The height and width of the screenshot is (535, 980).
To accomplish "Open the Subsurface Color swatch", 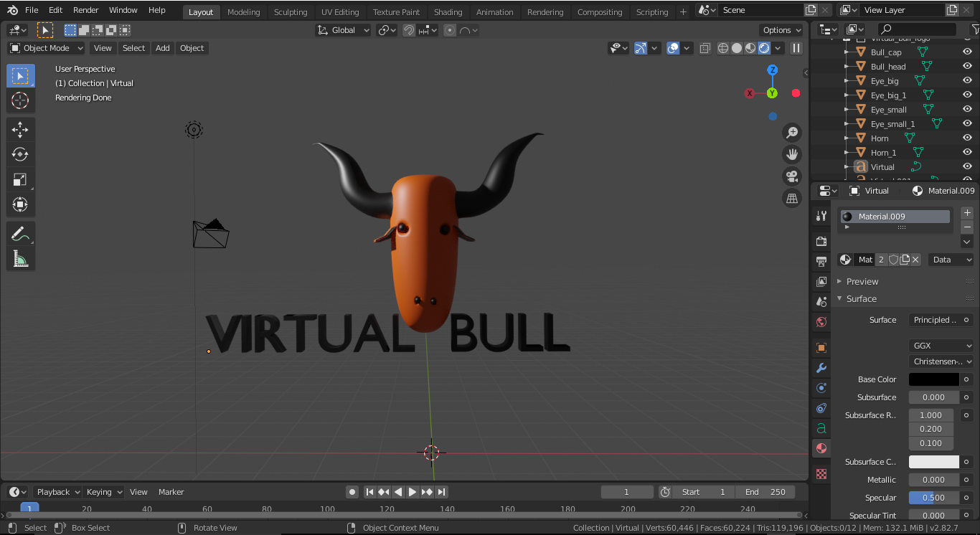I will [934, 462].
